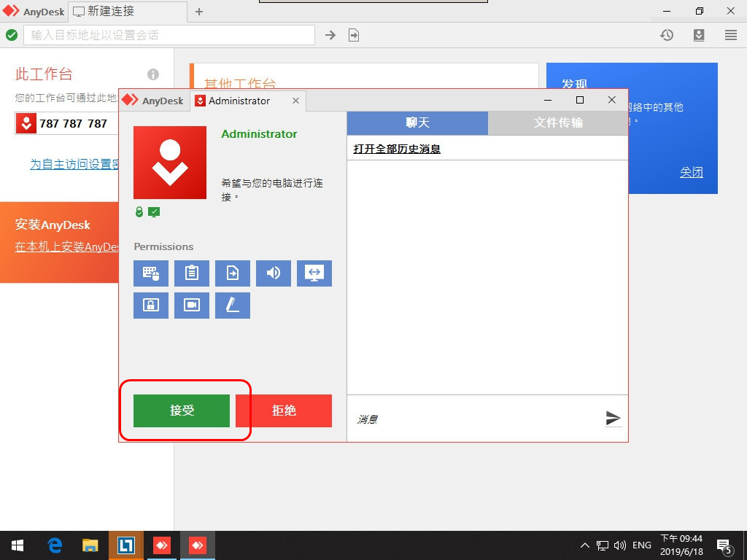Show hidden system tray icons

585,545
